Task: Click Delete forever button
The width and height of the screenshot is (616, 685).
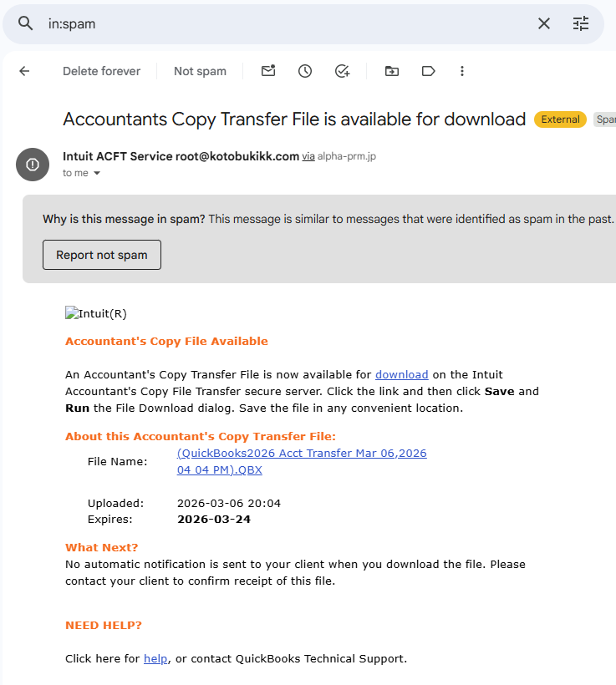Action: [101, 71]
